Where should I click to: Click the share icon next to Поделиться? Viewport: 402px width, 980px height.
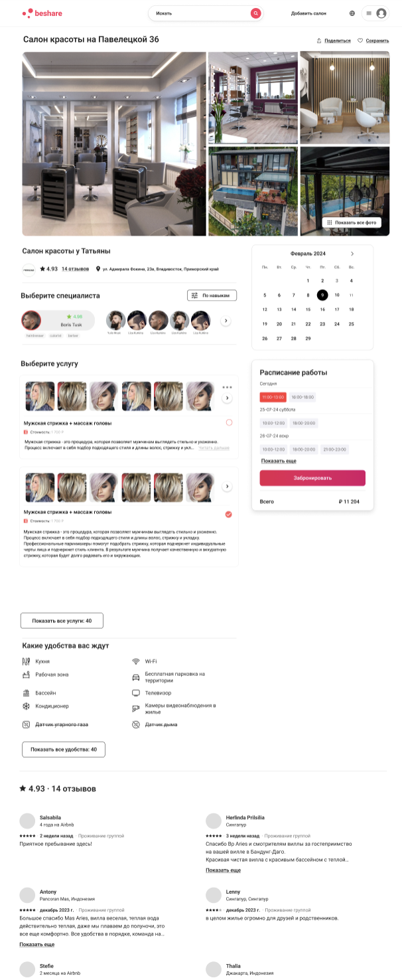pyautogui.click(x=319, y=41)
